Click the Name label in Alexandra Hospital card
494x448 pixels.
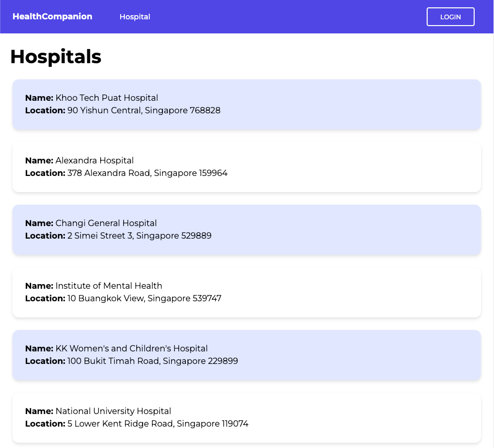(39, 161)
